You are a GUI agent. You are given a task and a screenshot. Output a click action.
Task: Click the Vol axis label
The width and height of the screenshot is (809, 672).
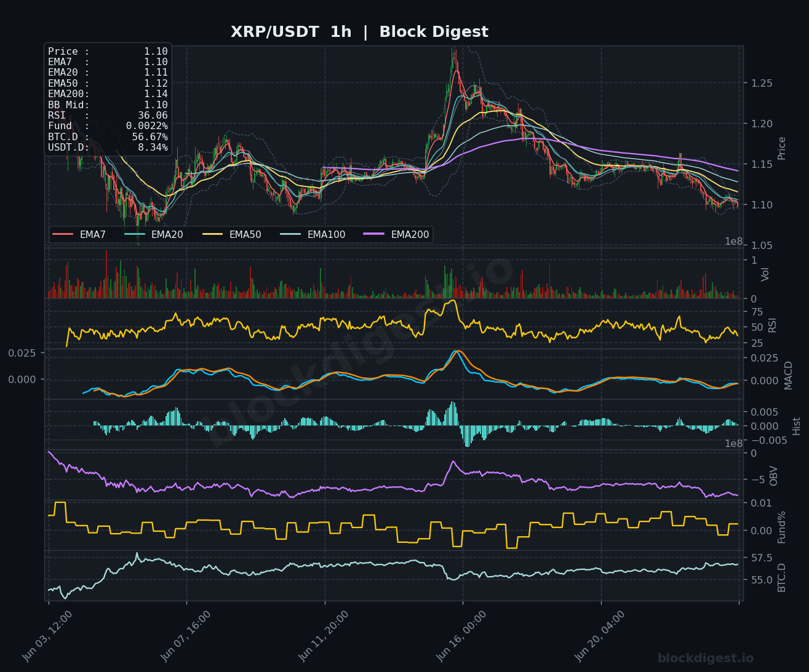click(x=765, y=274)
